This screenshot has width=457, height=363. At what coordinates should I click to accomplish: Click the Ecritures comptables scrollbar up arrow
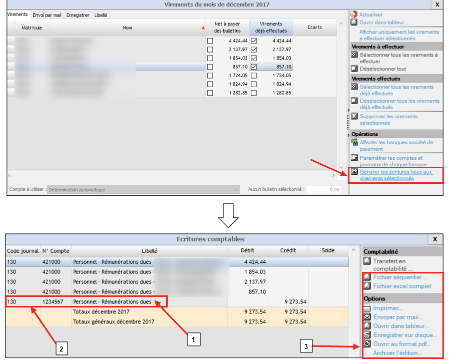coord(353,250)
